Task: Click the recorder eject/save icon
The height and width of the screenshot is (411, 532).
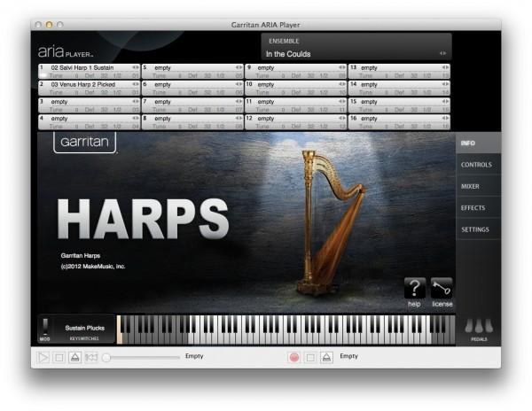Action: click(326, 357)
